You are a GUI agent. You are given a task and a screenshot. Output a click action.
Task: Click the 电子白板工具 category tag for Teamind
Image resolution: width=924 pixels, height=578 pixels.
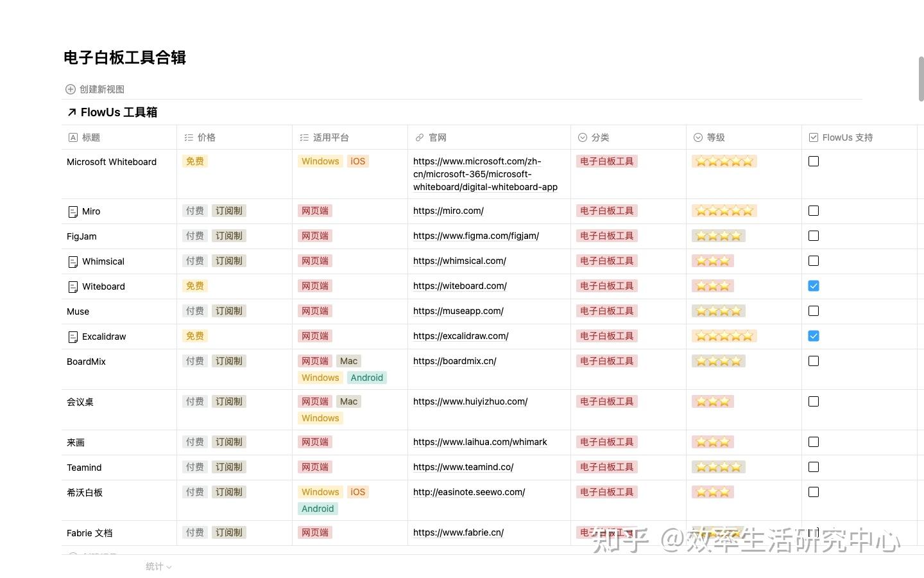(x=607, y=467)
